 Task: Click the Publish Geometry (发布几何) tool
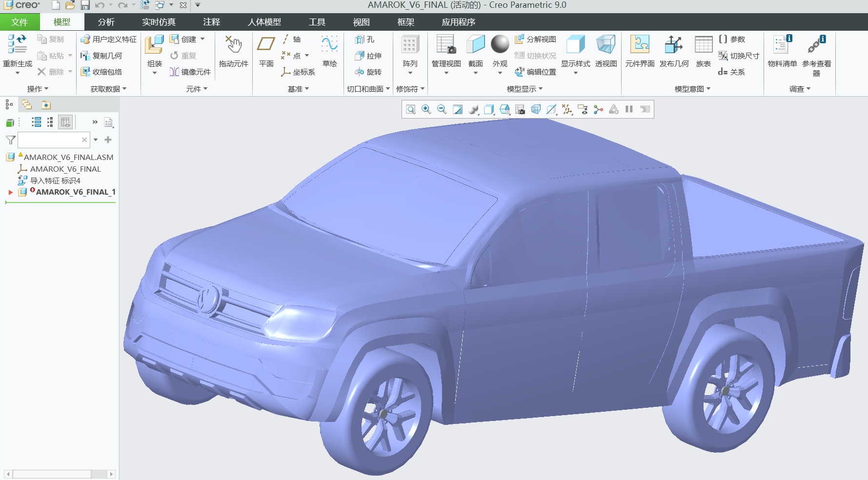pyautogui.click(x=674, y=51)
